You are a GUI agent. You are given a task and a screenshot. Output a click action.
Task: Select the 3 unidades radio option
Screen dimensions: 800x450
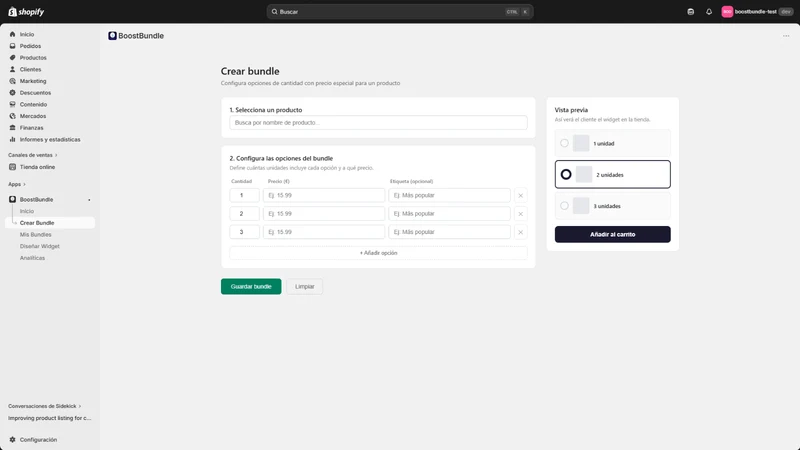pos(564,206)
